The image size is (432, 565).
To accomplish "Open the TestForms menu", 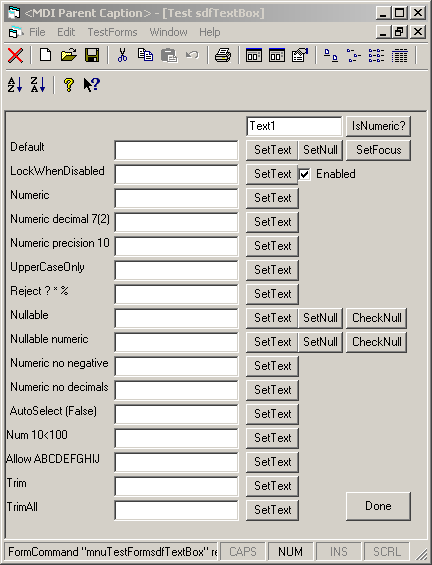I will tap(112, 32).
